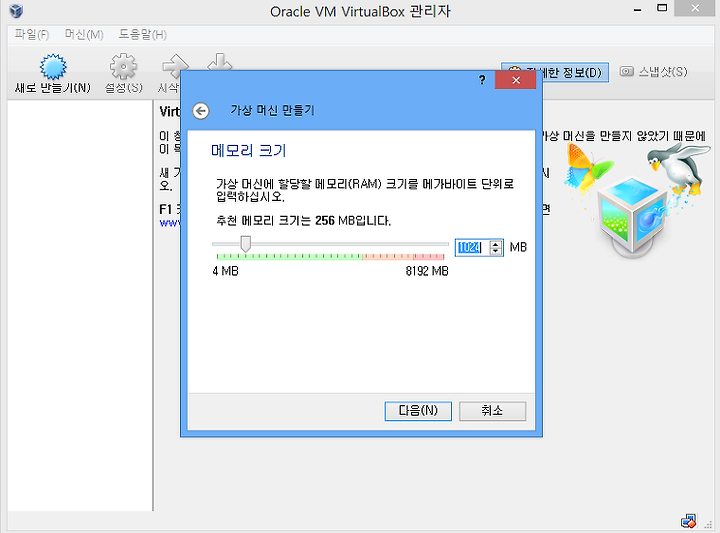Minimize the VirtualBox manager window
This screenshot has width=720, height=533.
[x=637, y=9]
